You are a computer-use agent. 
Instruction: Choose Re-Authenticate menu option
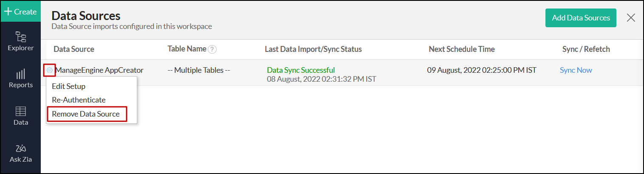79,100
